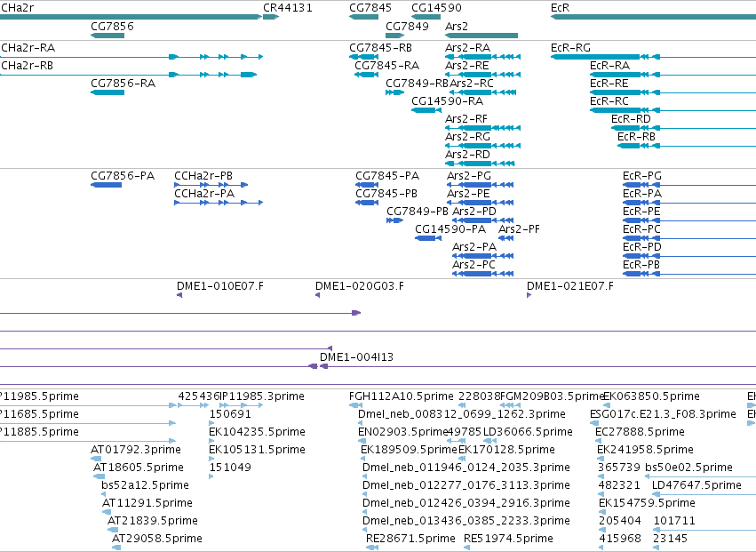
Task: Select the CG7856 gene feature label
Action: point(112,26)
